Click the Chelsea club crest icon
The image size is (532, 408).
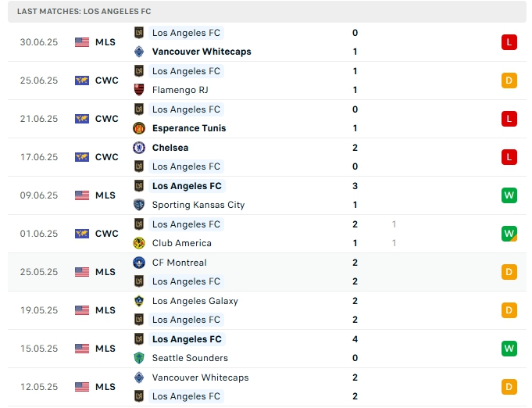coord(139,148)
